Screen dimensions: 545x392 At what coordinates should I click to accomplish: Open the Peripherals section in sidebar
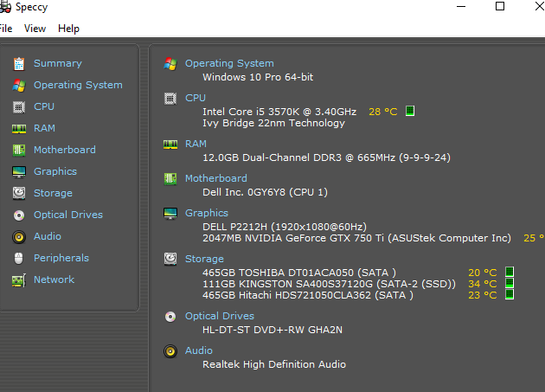tap(61, 258)
